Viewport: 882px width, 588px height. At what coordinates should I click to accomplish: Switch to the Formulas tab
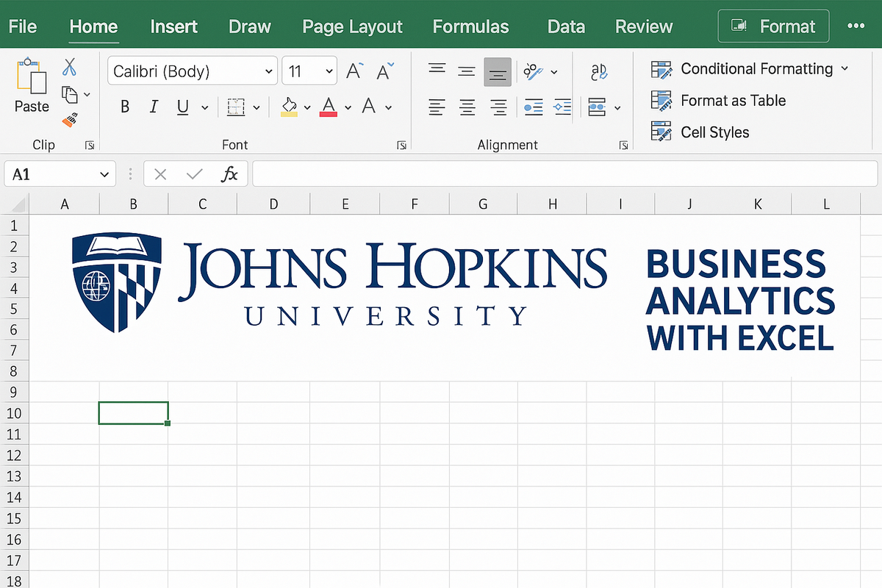pyautogui.click(x=470, y=26)
